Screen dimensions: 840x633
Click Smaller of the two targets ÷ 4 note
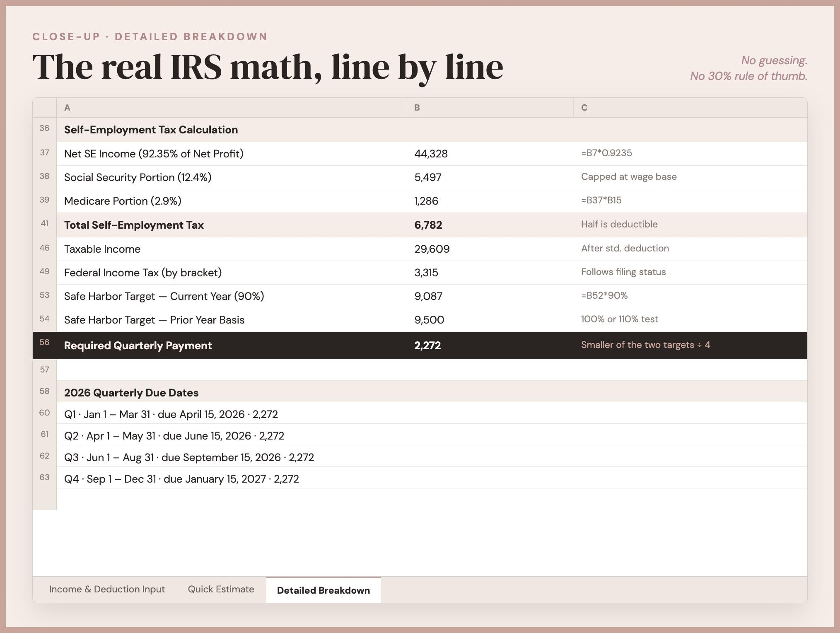[x=645, y=345]
